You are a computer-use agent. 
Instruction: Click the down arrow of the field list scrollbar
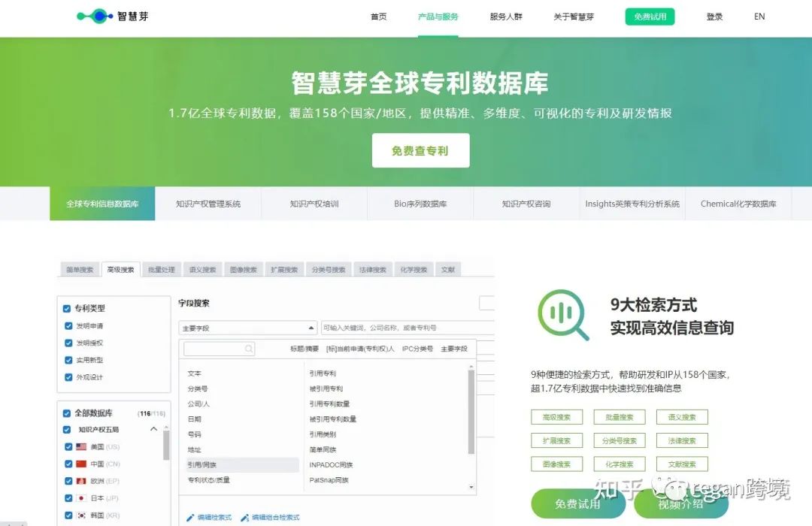(471, 487)
